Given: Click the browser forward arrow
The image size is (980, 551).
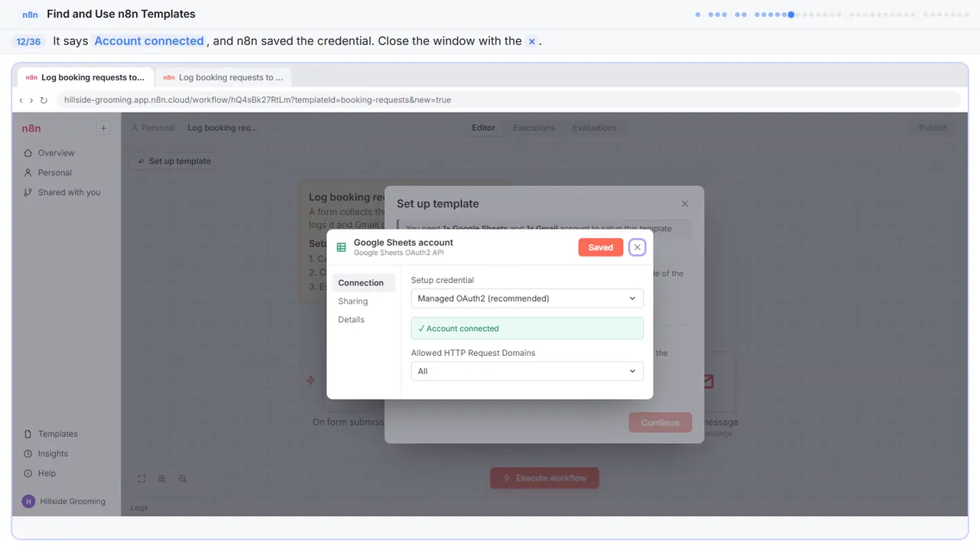Looking at the screenshot, I should (31, 100).
